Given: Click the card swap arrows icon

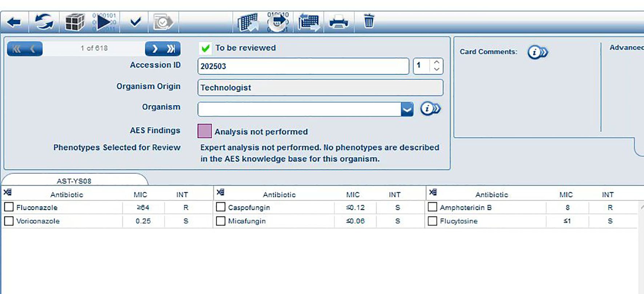Looking at the screenshot, I should pos(309,22).
